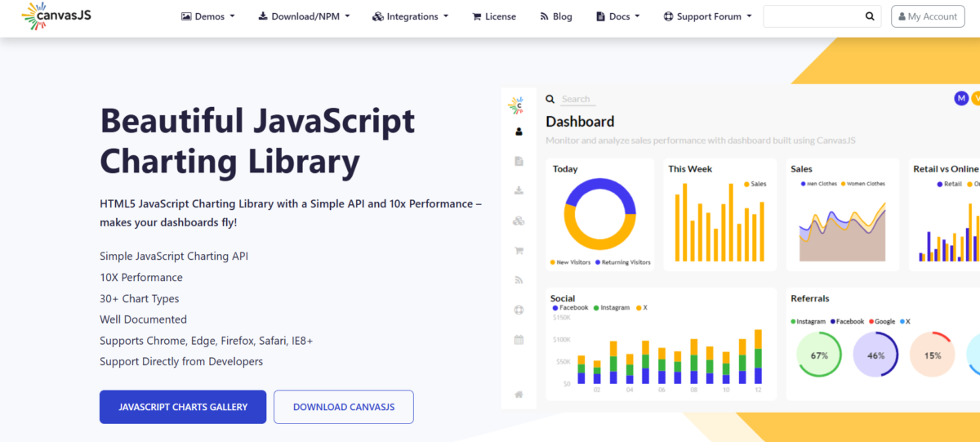Click the dashboard sidebar document icon
The image size is (980, 442).
click(x=519, y=162)
